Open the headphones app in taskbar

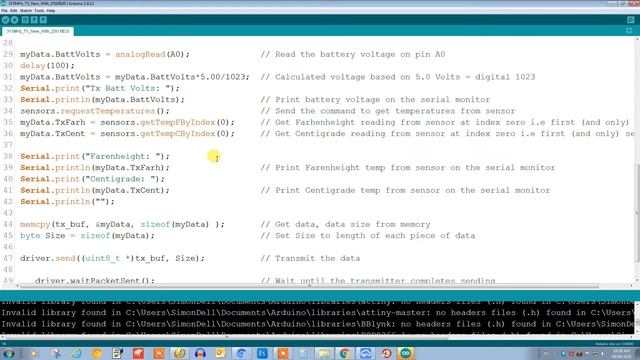[200, 353]
